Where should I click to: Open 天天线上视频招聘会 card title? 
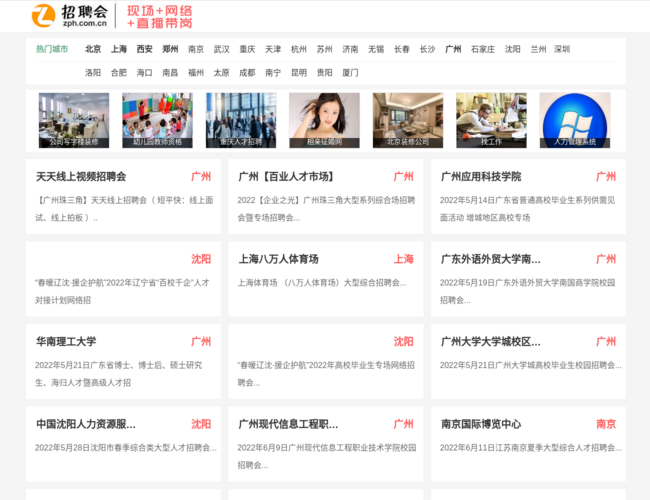(81, 177)
